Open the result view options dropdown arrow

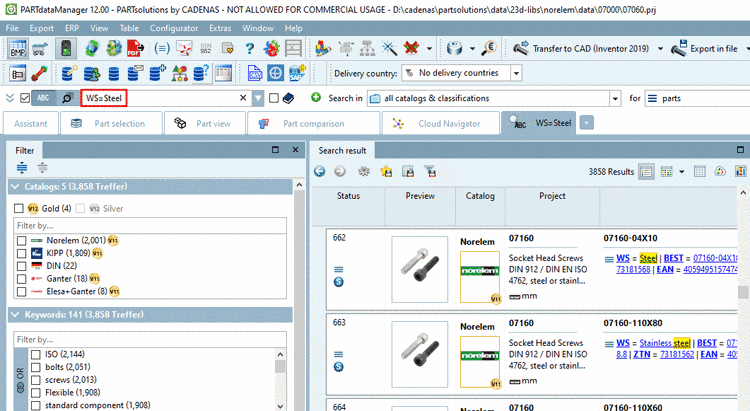pos(682,172)
